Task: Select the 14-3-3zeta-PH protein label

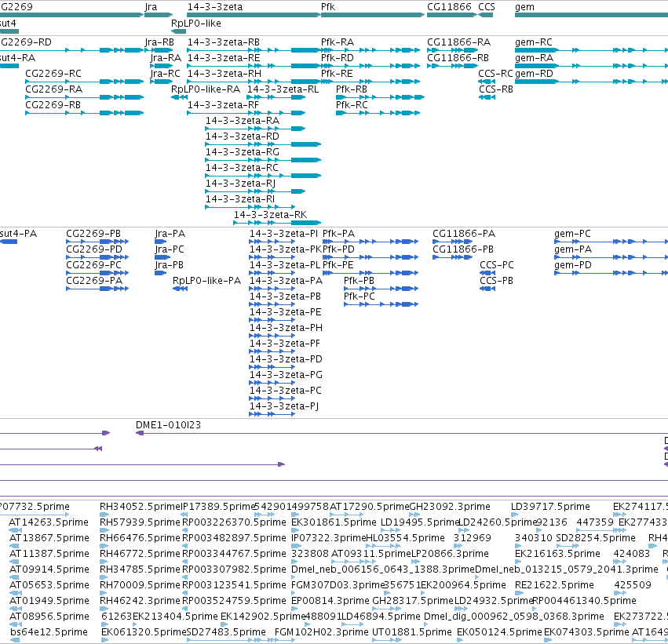Action: click(x=286, y=328)
